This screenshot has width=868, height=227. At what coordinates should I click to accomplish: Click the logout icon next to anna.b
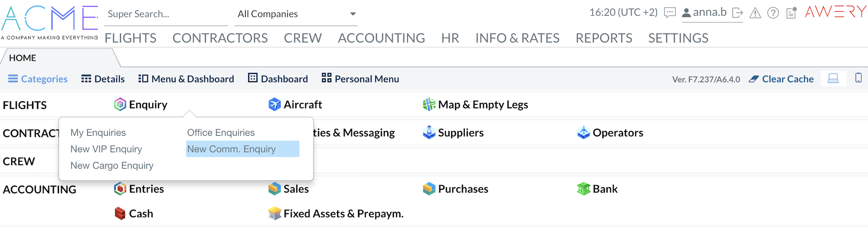(x=737, y=13)
